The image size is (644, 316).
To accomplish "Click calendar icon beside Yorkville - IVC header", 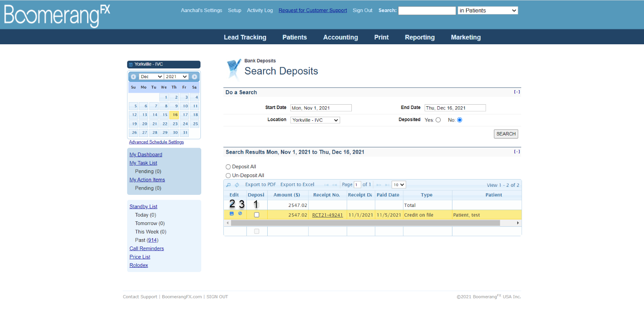I will pyautogui.click(x=131, y=64).
